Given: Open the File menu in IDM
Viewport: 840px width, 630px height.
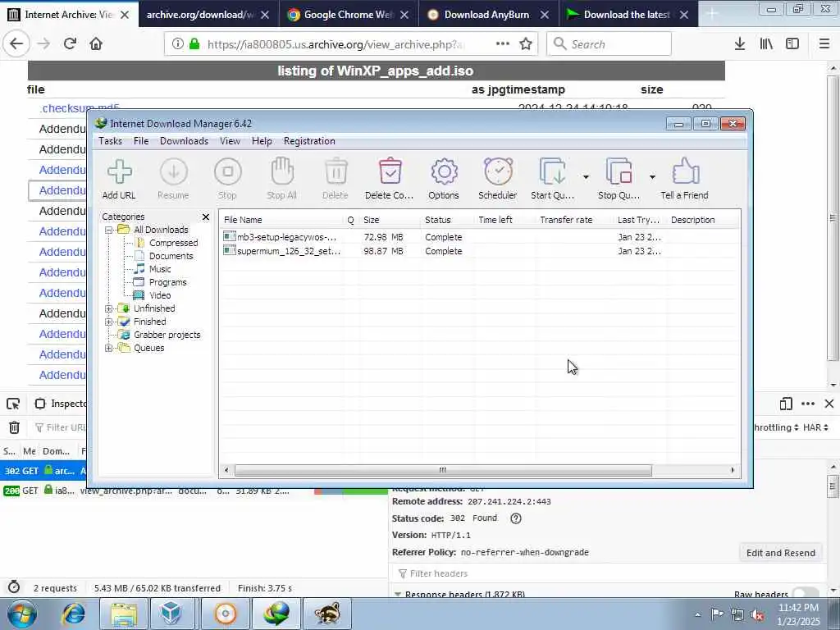Looking at the screenshot, I should [x=141, y=141].
